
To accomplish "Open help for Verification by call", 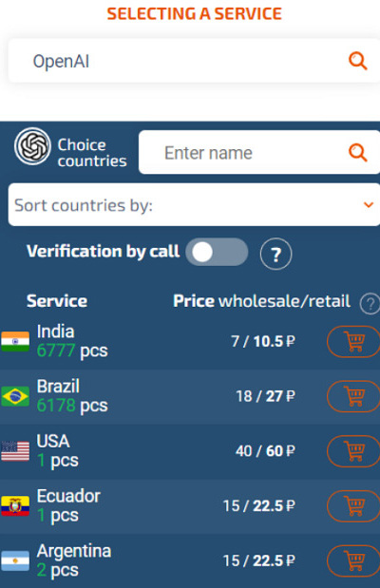I will [x=275, y=254].
